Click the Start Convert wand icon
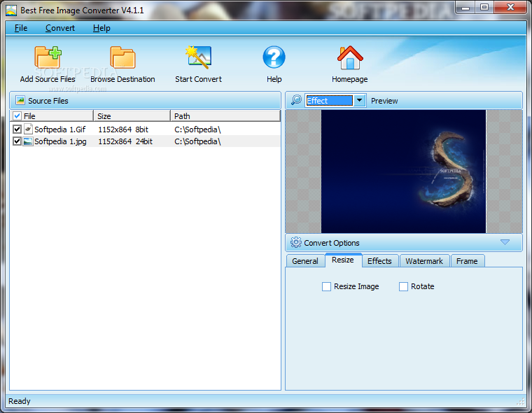The image size is (532, 413). pos(199,57)
